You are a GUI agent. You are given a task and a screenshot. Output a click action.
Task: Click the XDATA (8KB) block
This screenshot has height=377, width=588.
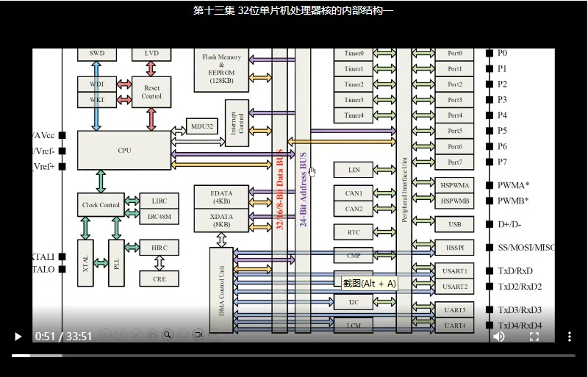point(221,220)
